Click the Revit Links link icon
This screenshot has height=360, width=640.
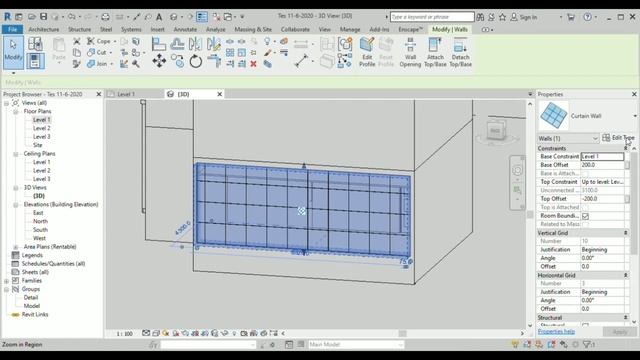point(16,315)
